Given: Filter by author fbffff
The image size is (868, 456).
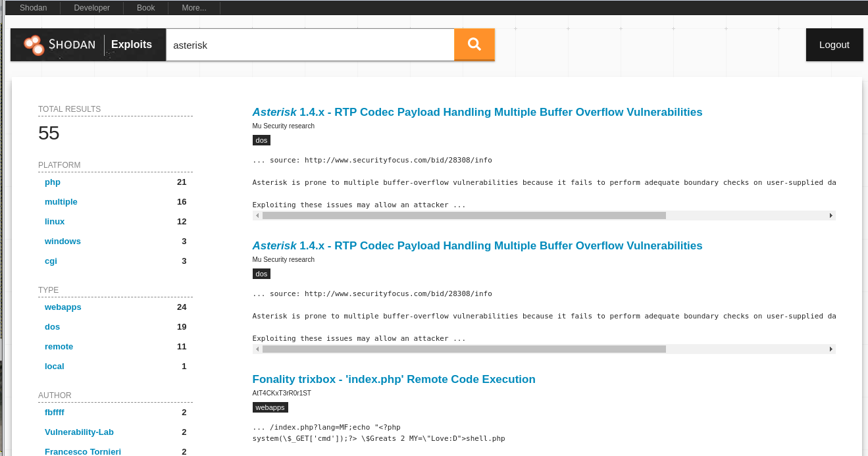Looking at the screenshot, I should pyautogui.click(x=55, y=413).
